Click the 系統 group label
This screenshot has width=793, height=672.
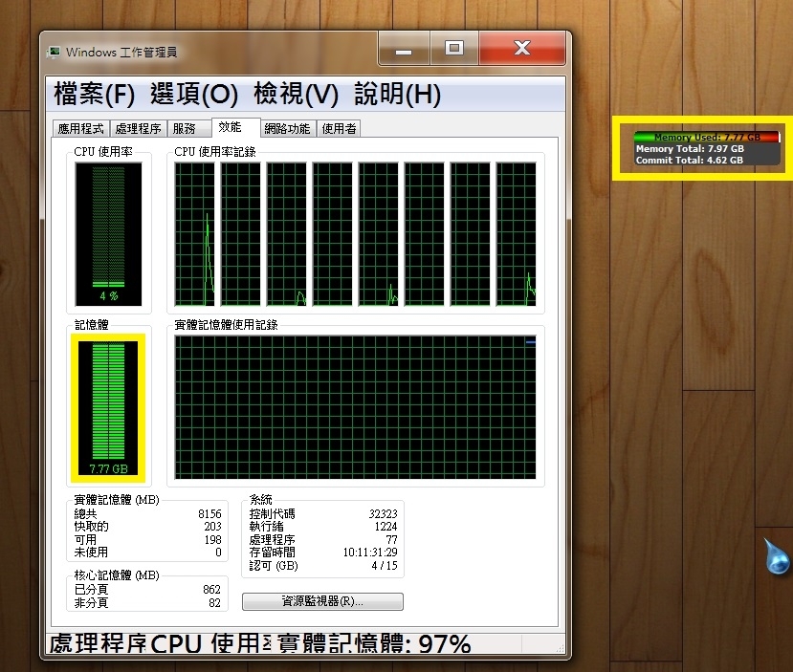261,500
